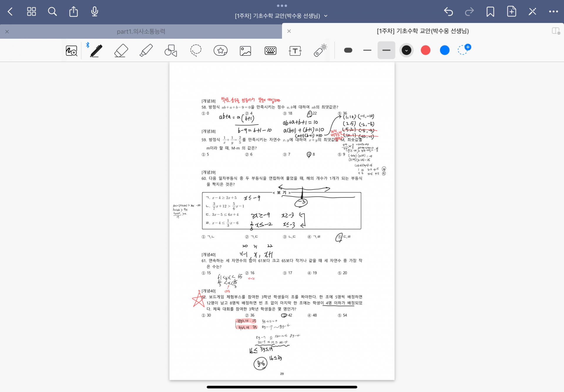Tap answer choice ③ 42
This screenshot has height=392, width=564.
(x=287, y=315)
